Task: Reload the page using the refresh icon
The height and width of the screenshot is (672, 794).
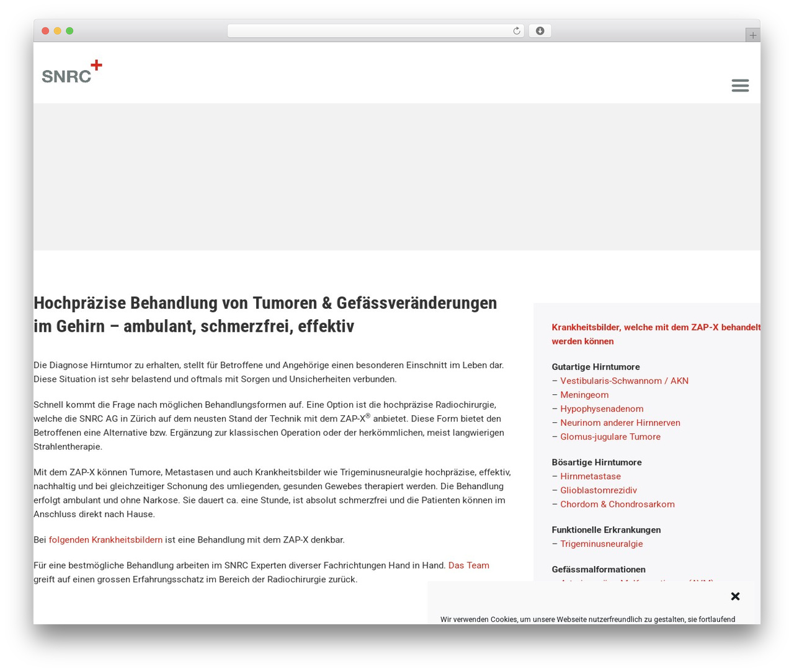Action: point(517,31)
